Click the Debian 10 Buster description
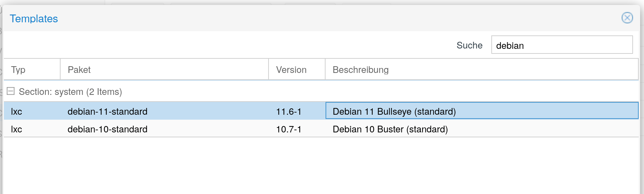 pyautogui.click(x=390, y=129)
